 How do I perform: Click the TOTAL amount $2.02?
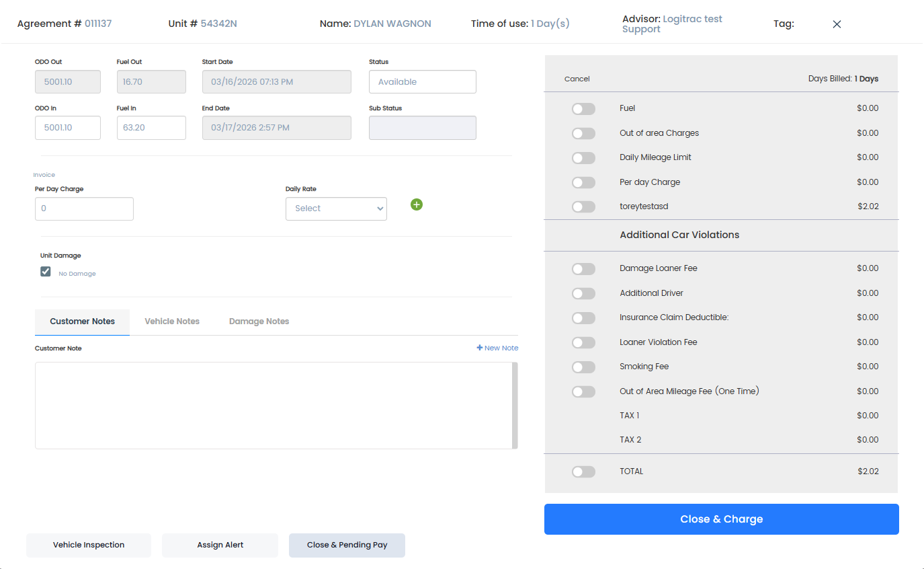coord(868,471)
